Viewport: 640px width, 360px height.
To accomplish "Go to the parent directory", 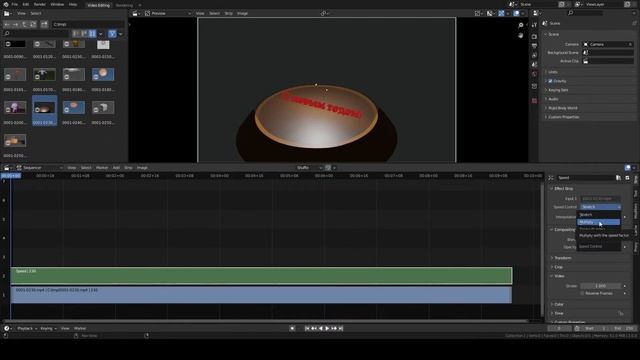I will [x=24, y=24].
